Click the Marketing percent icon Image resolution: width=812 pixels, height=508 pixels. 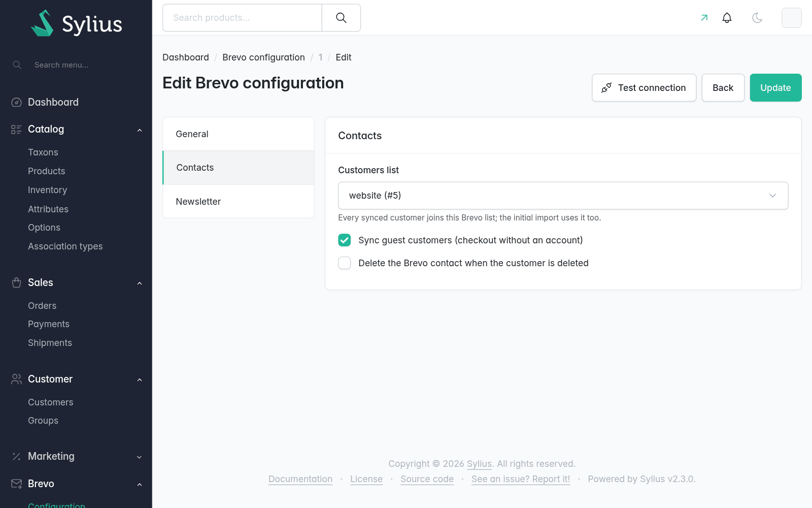point(16,456)
